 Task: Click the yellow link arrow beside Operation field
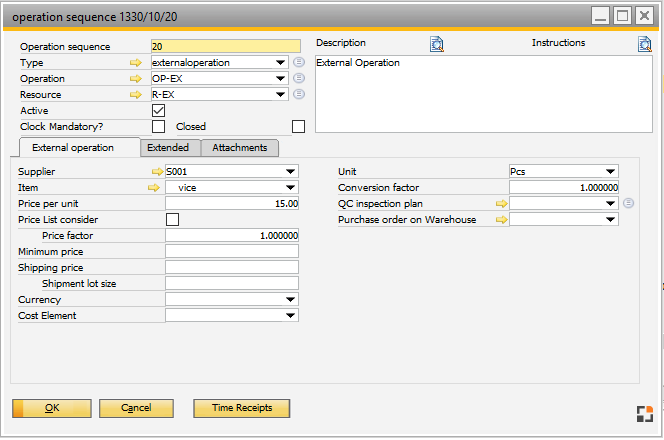(x=136, y=78)
